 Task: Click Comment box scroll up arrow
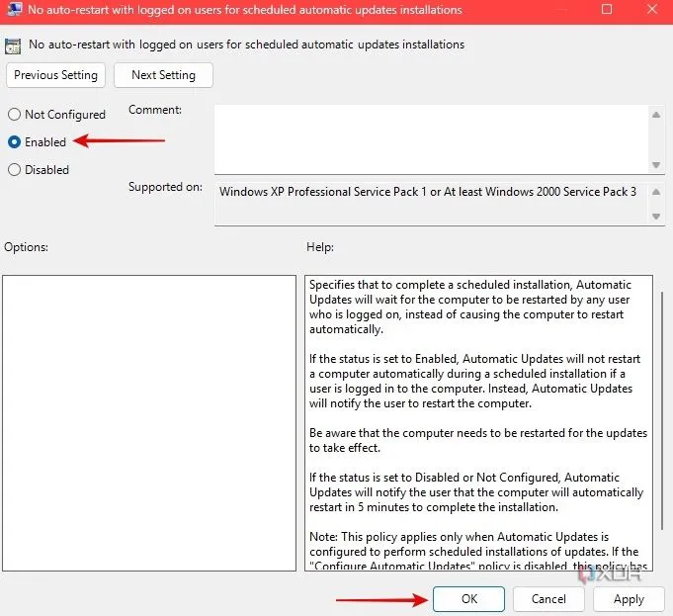[x=656, y=115]
